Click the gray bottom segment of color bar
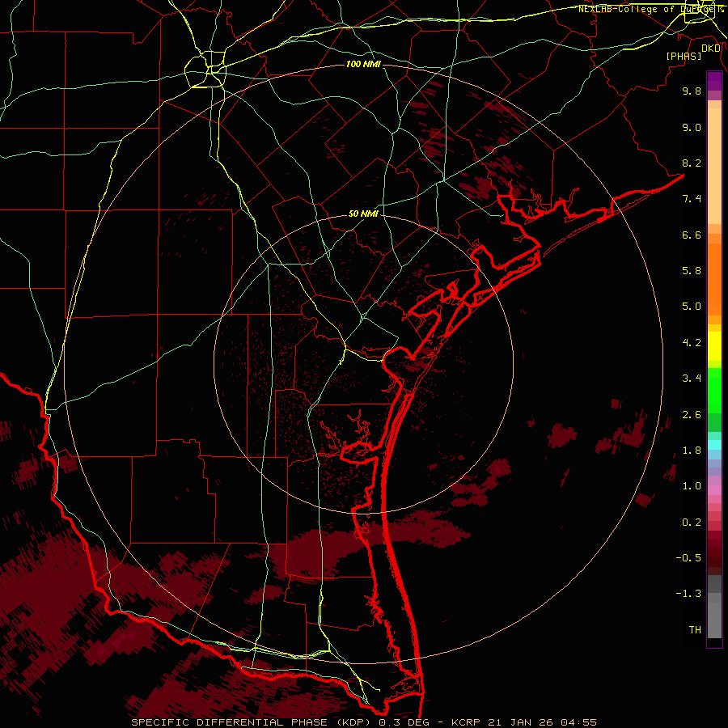 (x=714, y=620)
